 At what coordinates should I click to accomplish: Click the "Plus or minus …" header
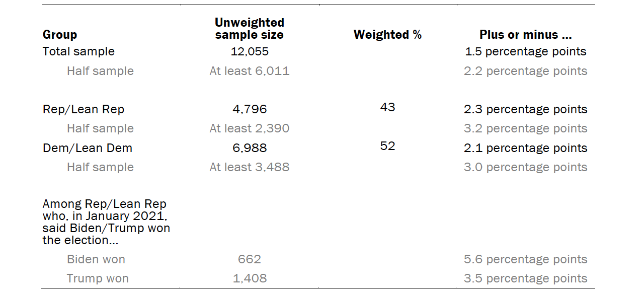(525, 35)
